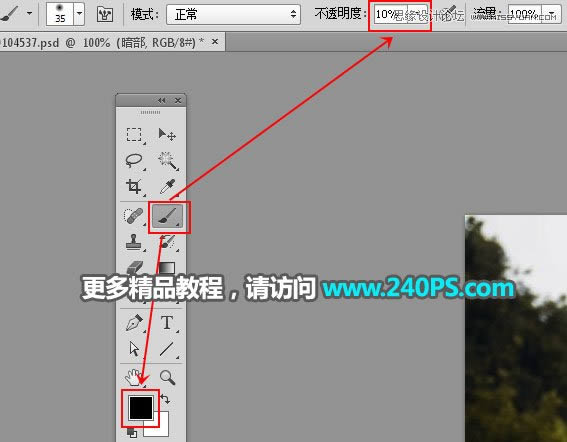Open the brush preset picker arrow beside size 35
Screen dimensions: 567x442
click(x=79, y=14)
